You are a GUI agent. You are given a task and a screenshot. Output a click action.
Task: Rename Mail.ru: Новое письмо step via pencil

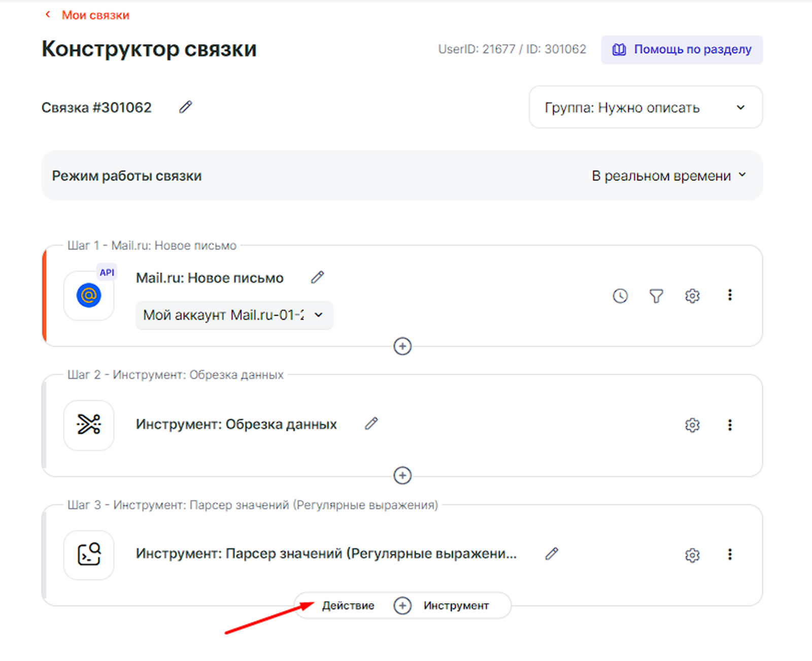318,278
